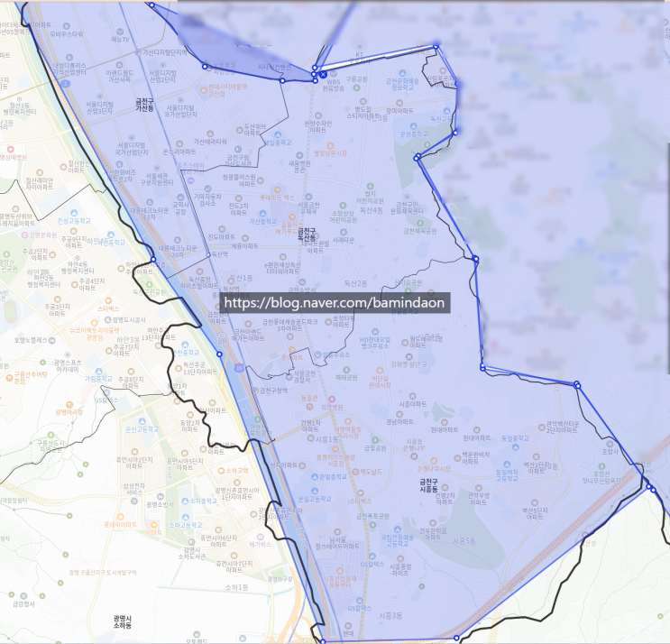The height and width of the screenshot is (644, 670).
Task: Click the route 1 road shield
Action: 65,84
